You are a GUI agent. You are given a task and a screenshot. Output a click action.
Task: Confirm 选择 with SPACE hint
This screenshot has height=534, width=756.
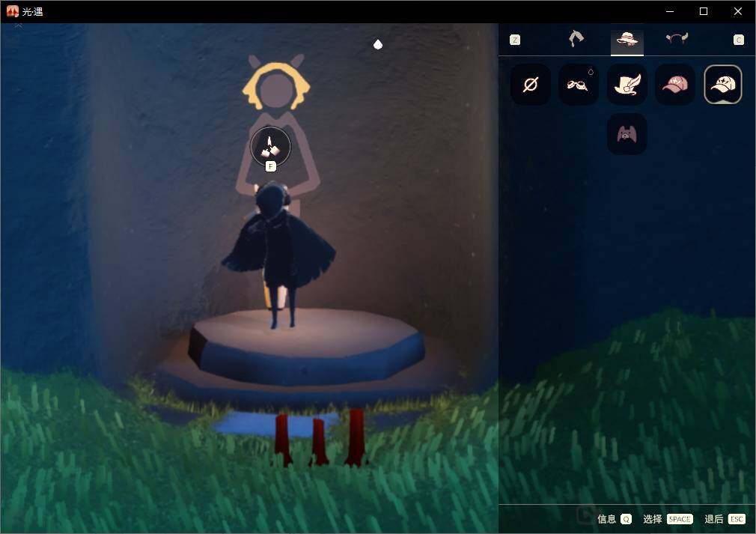[x=668, y=519]
